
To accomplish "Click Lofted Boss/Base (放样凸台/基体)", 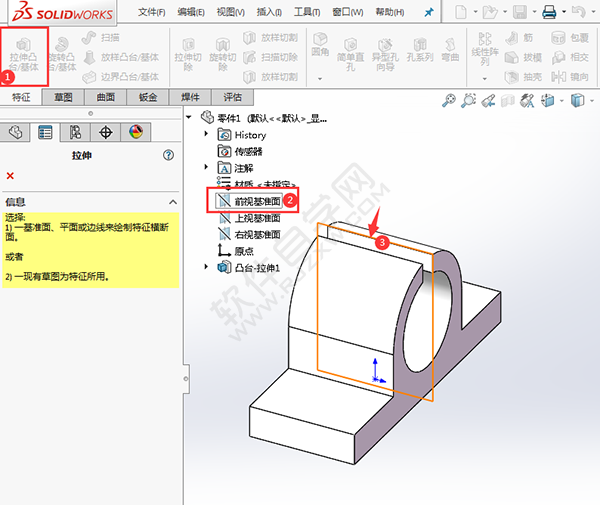I will pos(121,57).
